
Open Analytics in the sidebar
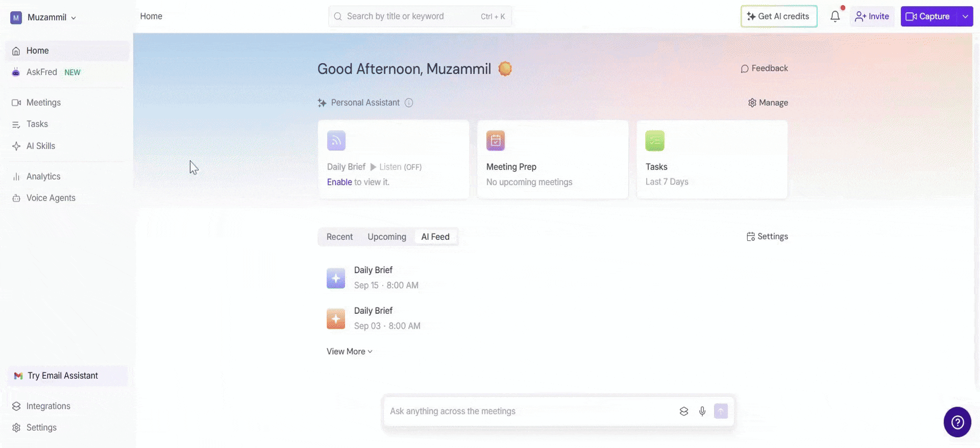[x=67, y=177]
